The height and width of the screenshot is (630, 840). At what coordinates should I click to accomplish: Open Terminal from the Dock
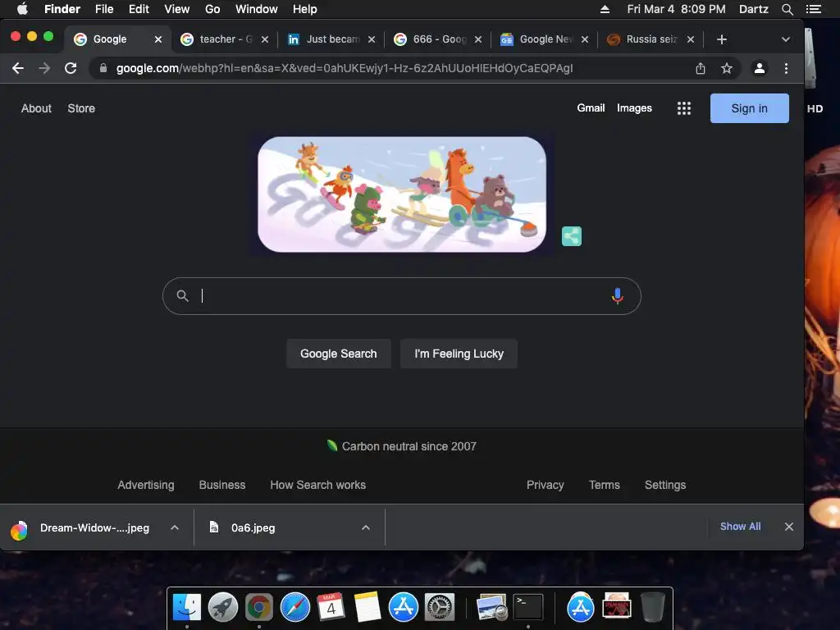(528, 608)
